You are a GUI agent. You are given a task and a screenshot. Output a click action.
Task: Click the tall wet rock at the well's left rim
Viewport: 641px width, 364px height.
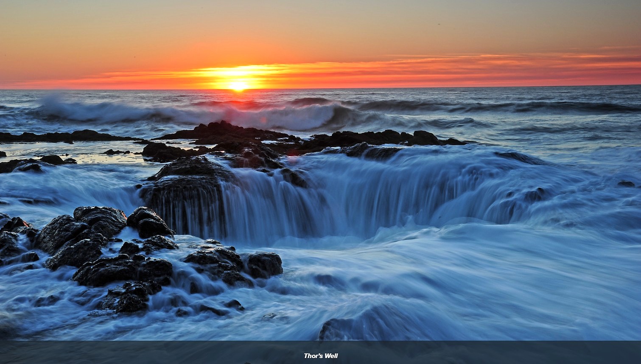pyautogui.click(x=187, y=191)
